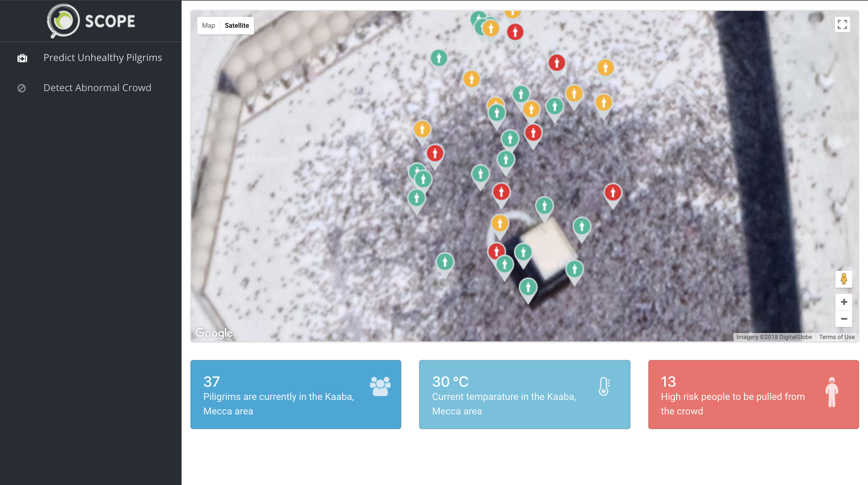Click the thermometer icon in temperature card
This screenshot has width=868, height=485.
[x=604, y=386]
